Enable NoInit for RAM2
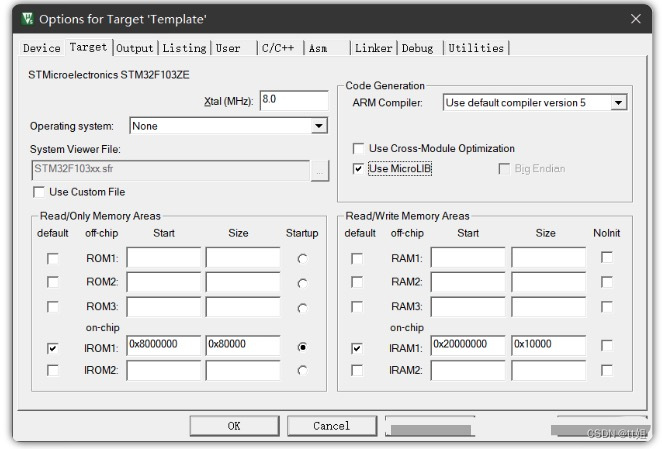This screenshot has width=662, height=449. [607, 282]
